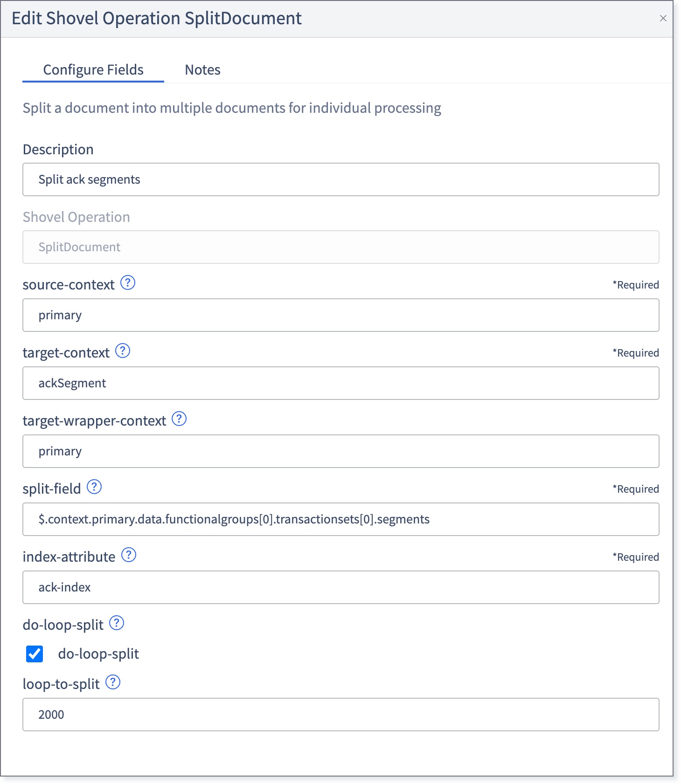Focus the split-field JSON path input
The height and width of the screenshot is (784, 681).
pyautogui.click(x=340, y=519)
